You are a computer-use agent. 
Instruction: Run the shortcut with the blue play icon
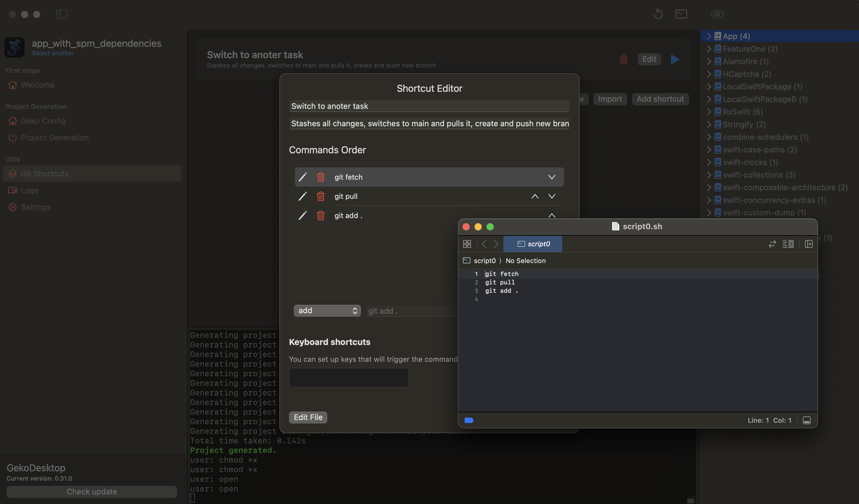[x=675, y=59]
